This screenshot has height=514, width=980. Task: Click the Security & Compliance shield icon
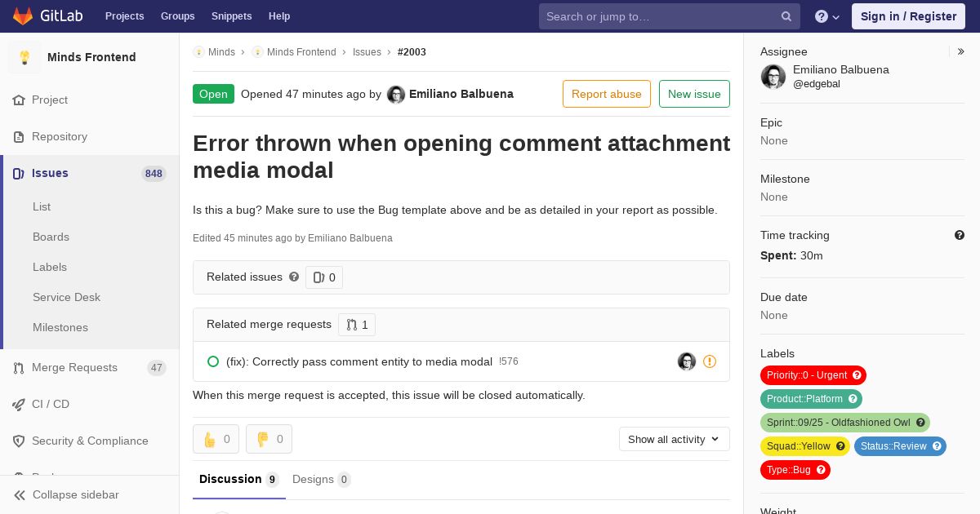(19, 441)
